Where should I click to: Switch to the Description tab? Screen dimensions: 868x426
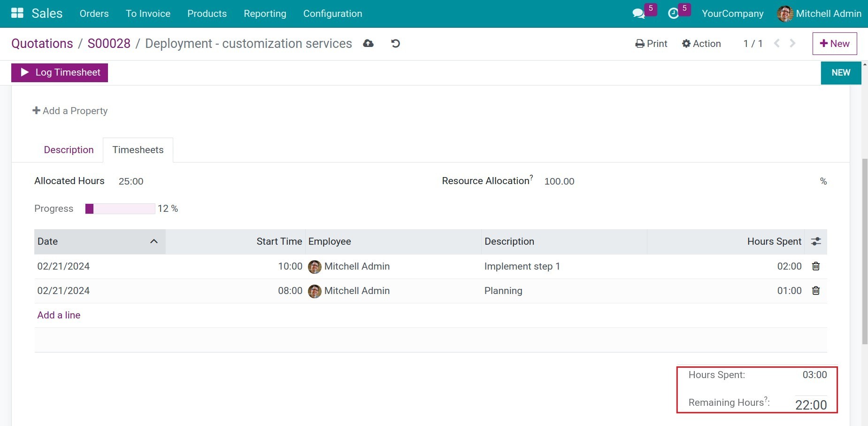[69, 150]
